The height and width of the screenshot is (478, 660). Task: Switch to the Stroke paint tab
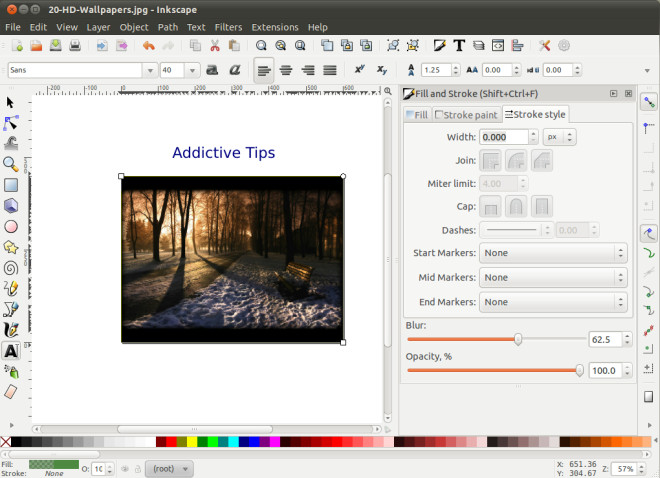(466, 115)
